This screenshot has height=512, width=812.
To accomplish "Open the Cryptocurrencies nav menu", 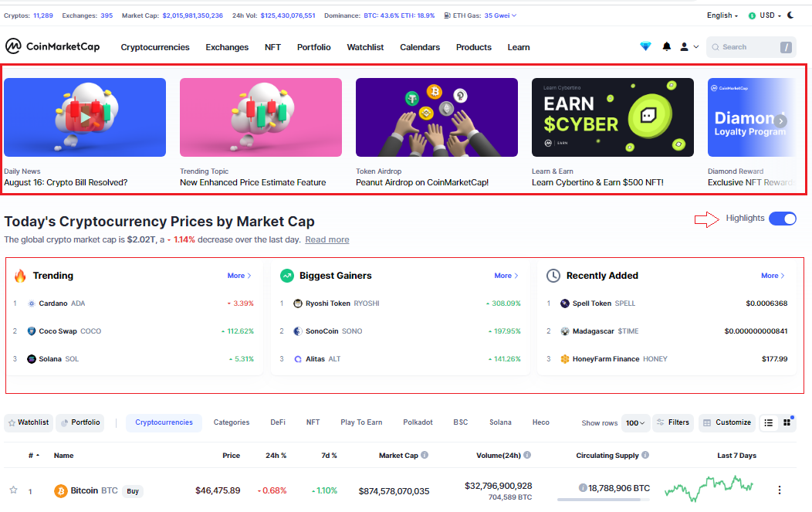I will point(155,47).
